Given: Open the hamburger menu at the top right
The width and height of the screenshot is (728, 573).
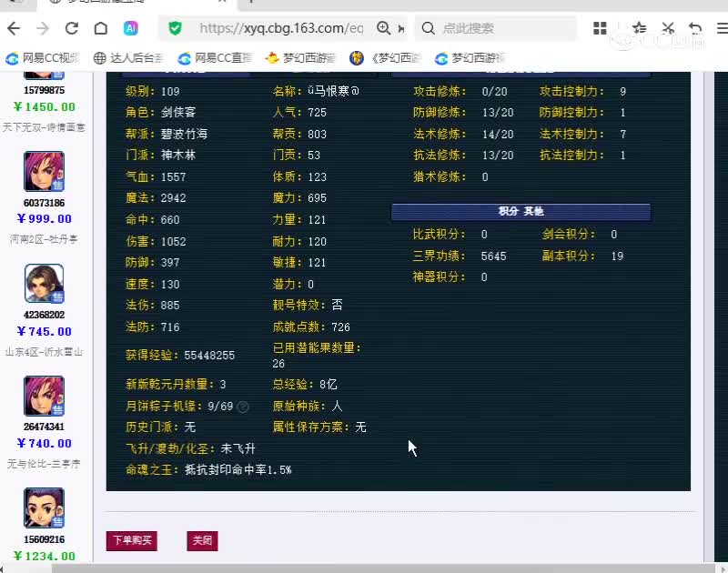Looking at the screenshot, I should coord(722,28).
